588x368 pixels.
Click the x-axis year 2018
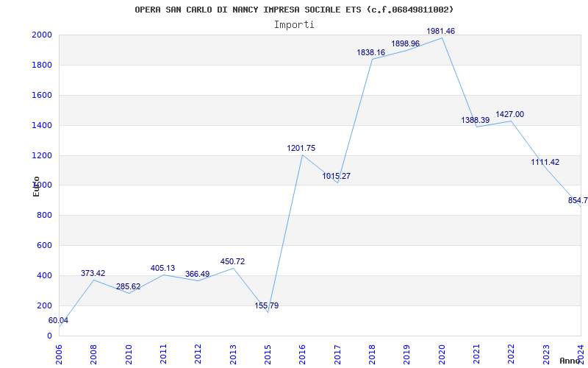[x=372, y=355]
